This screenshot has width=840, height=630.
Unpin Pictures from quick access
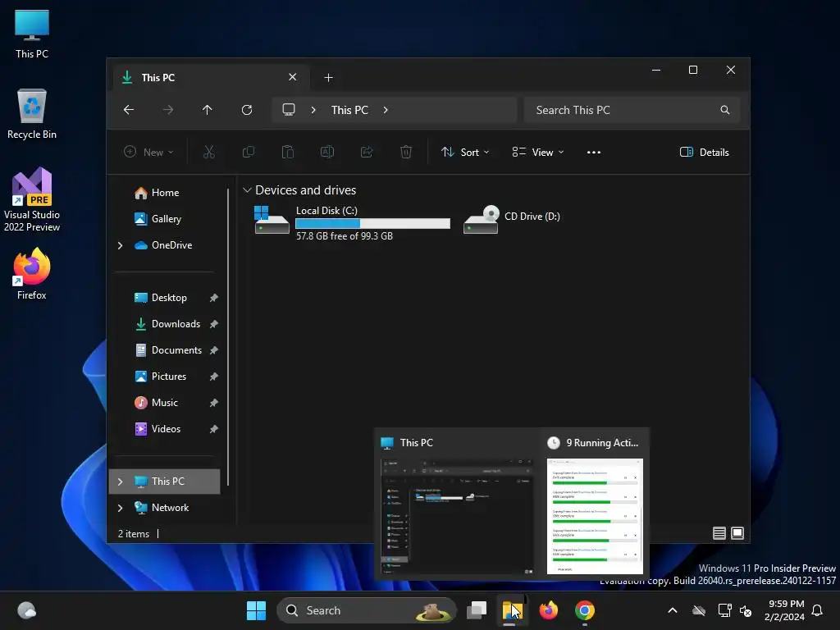coord(214,377)
